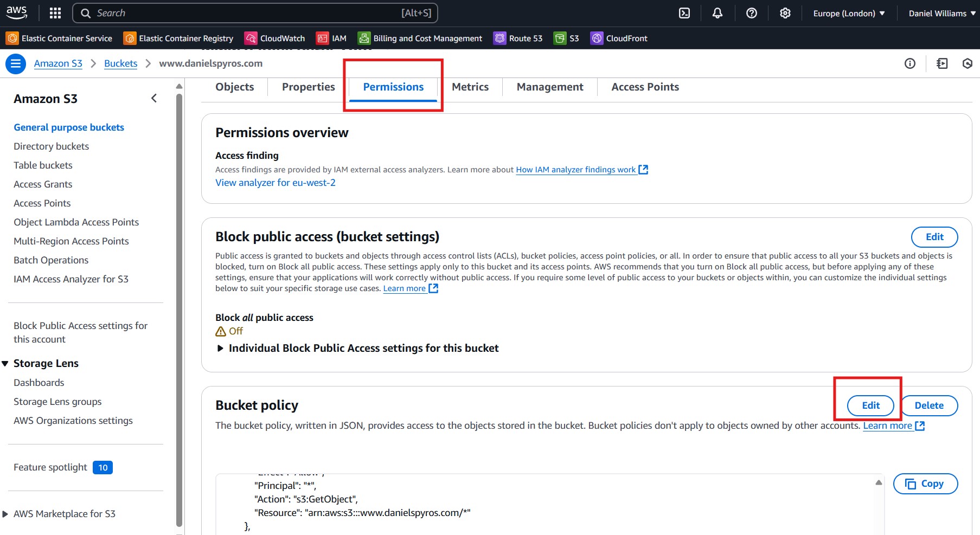
Task: Copy the bucket policy JSON
Action: point(925,484)
